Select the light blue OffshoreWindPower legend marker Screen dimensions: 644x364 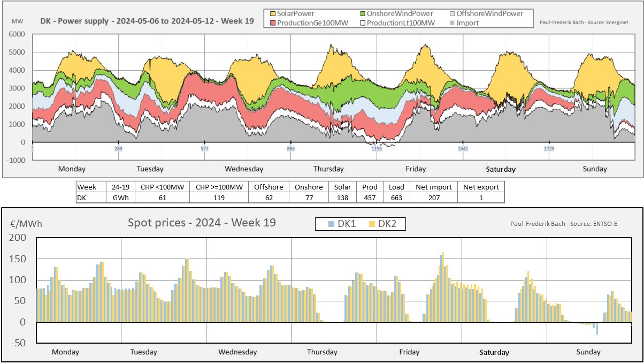(451, 13)
